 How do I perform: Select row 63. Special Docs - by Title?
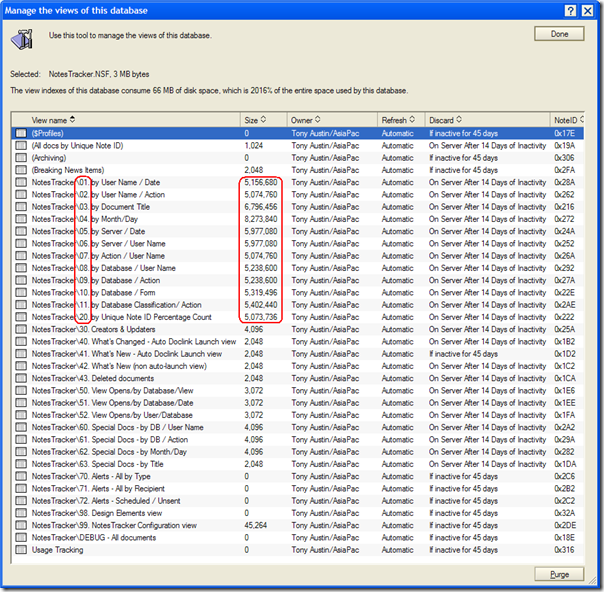[x=297, y=464]
